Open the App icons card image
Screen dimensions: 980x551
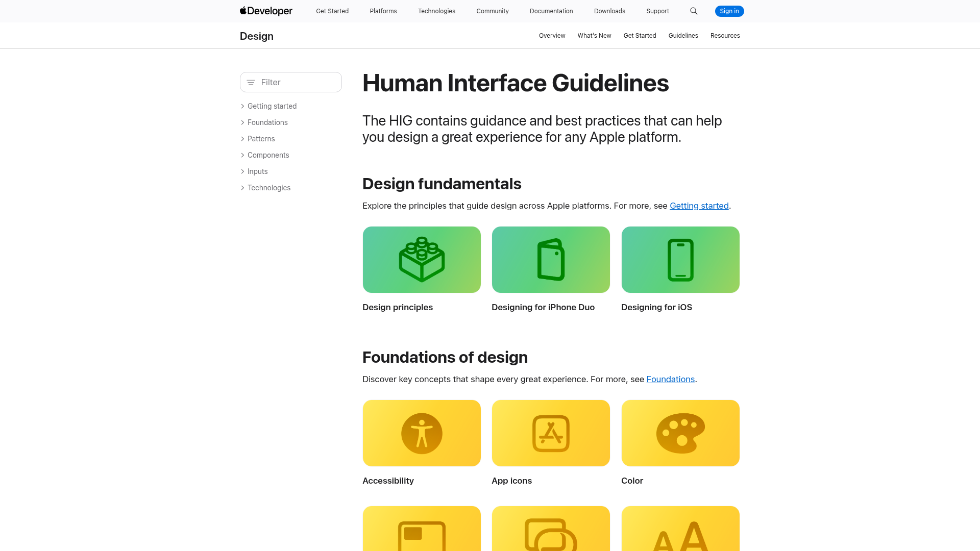pos(551,433)
